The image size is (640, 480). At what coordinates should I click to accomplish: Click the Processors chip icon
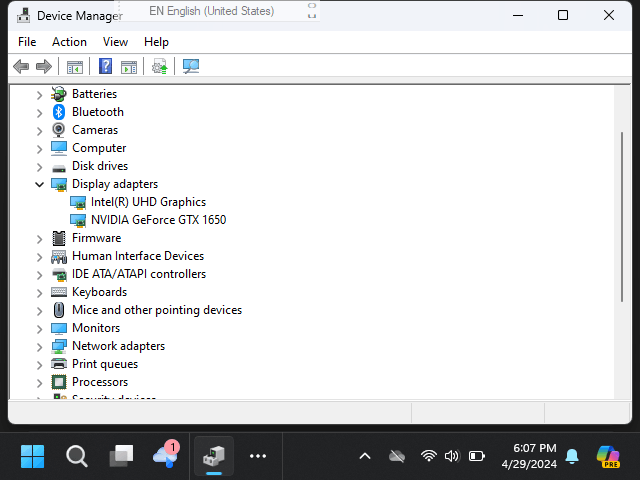pyautogui.click(x=59, y=382)
